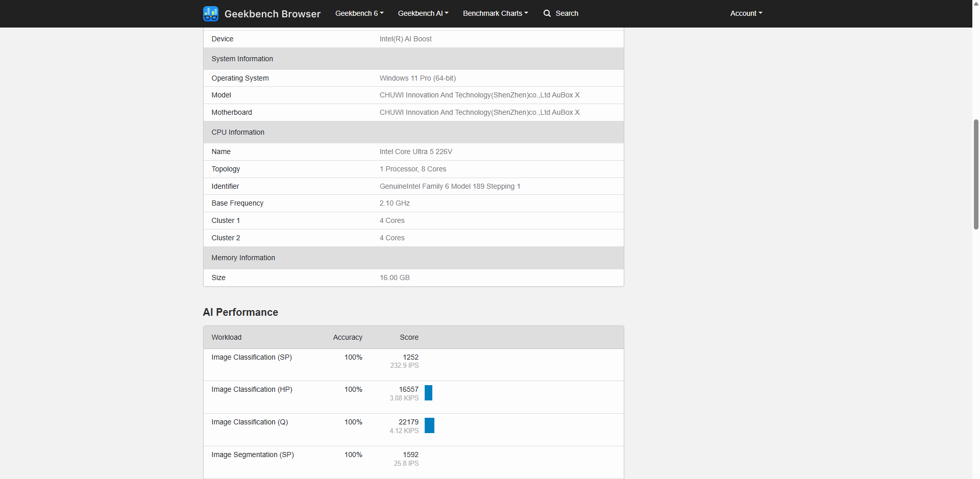Screen dimensions: 980x479
Task: Click the Workload column header
Action: tap(227, 337)
